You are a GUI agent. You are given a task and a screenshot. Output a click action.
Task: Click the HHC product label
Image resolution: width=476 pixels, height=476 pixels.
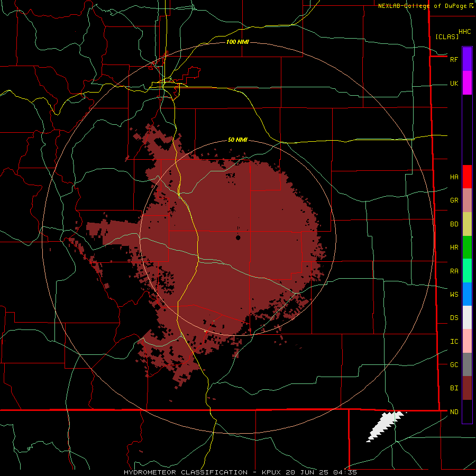tap(464, 32)
